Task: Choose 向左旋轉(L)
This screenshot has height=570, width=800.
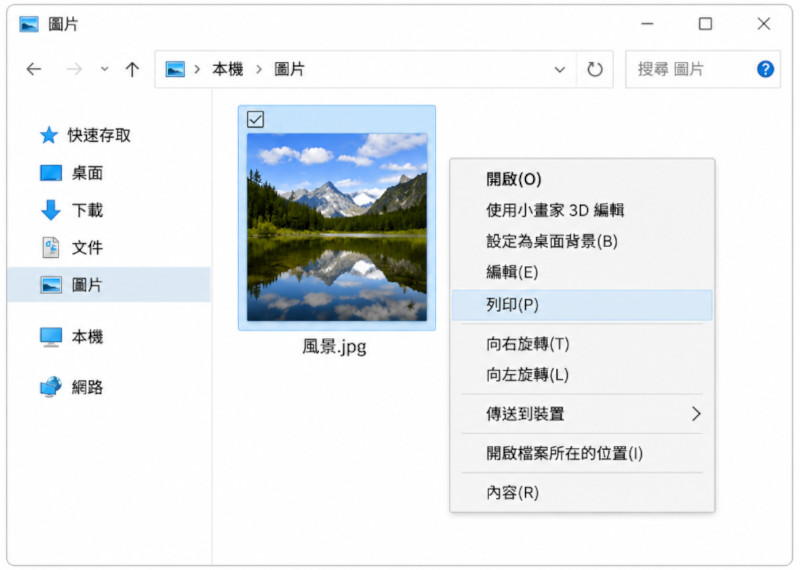Action: pyautogui.click(x=582, y=375)
